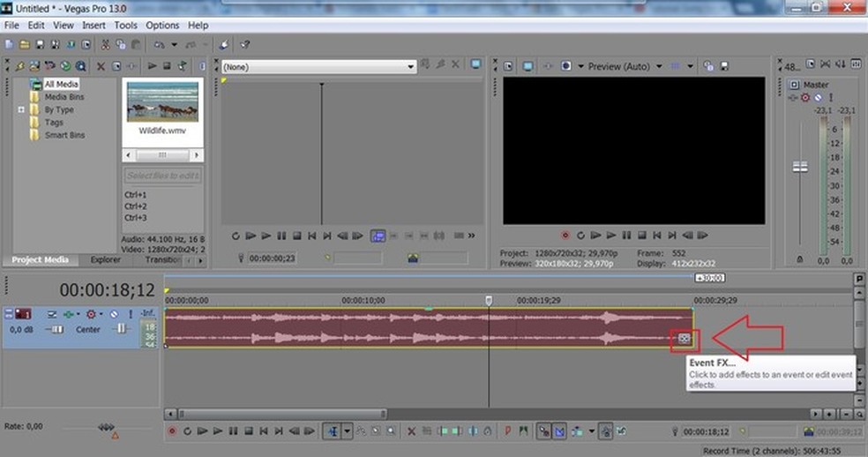Start recording from the timeline transport bar
The width and height of the screenshot is (868, 457).
[172, 431]
